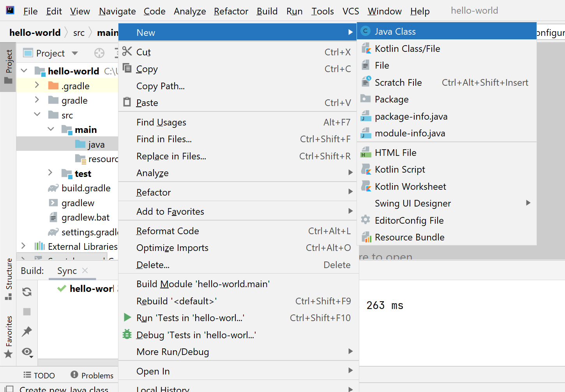
Task: Expand the gradle folder
Action: [x=37, y=99]
